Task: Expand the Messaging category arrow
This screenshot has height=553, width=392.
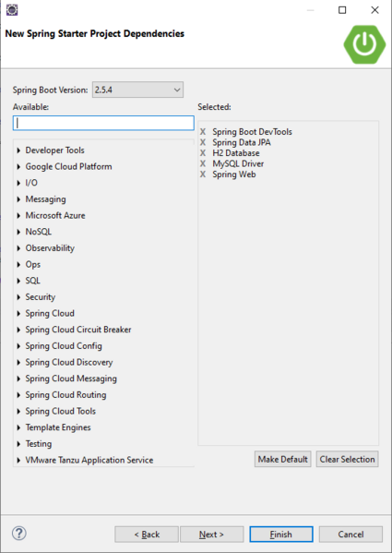Action: pos(18,199)
